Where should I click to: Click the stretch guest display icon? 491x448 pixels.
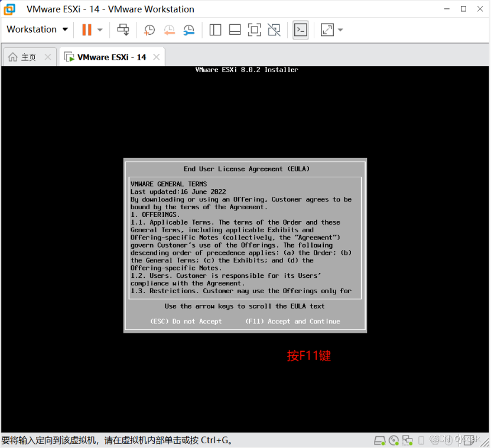point(327,30)
